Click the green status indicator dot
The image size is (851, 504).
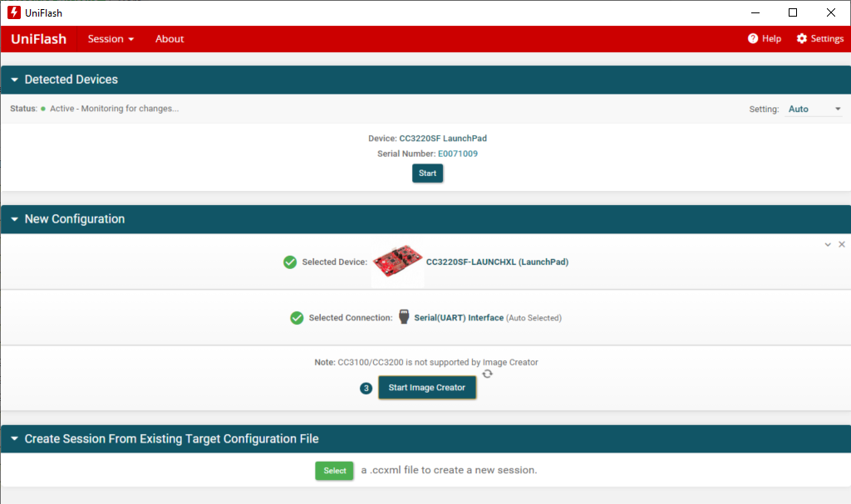[43, 109]
